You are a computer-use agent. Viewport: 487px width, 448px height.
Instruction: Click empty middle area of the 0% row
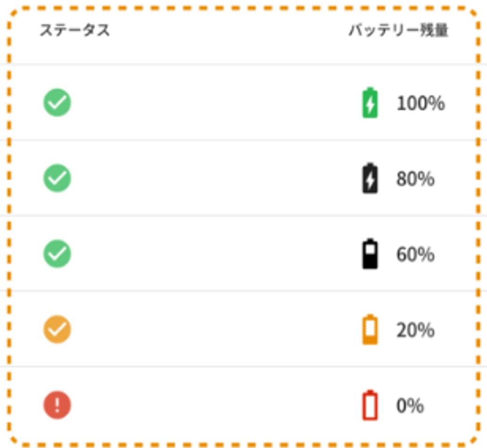[x=214, y=405]
